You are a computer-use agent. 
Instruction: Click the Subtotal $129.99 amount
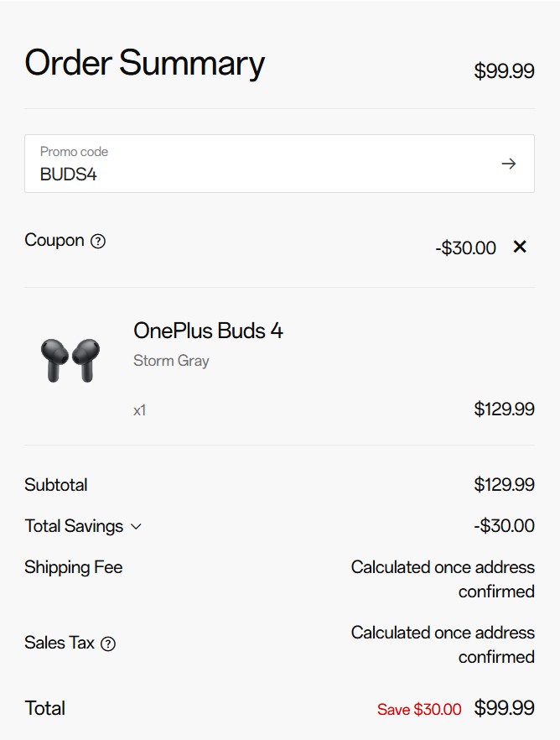tap(504, 485)
